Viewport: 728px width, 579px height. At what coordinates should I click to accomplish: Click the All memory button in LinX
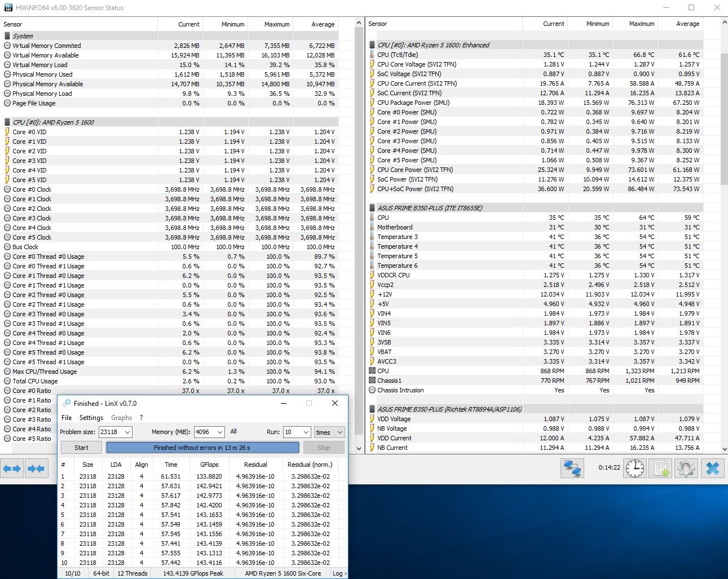(x=233, y=431)
